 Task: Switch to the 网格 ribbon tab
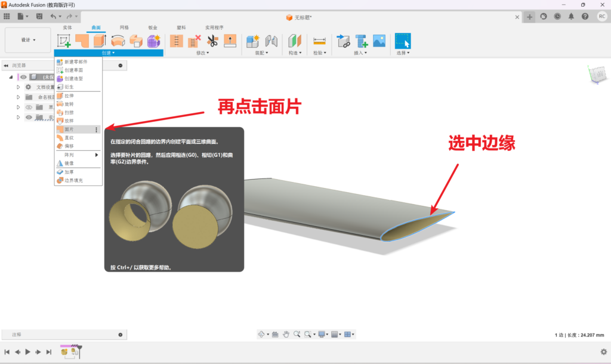click(x=124, y=27)
